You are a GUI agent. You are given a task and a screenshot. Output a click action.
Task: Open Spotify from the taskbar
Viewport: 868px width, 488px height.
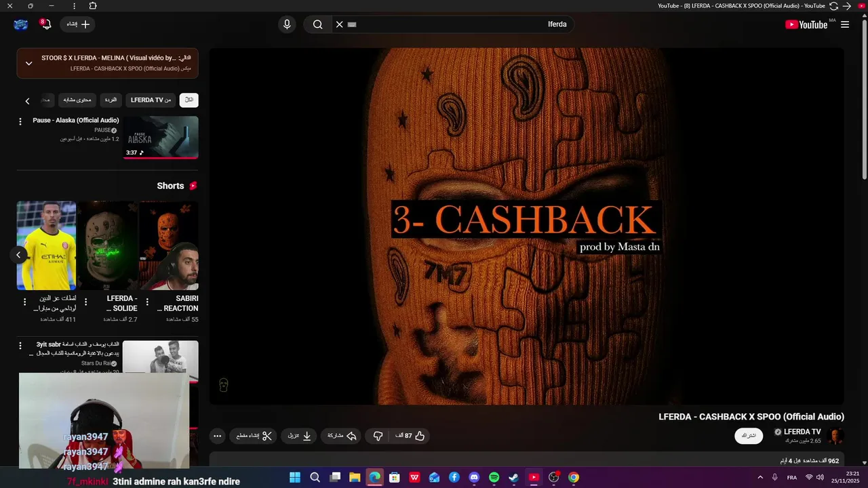click(494, 477)
